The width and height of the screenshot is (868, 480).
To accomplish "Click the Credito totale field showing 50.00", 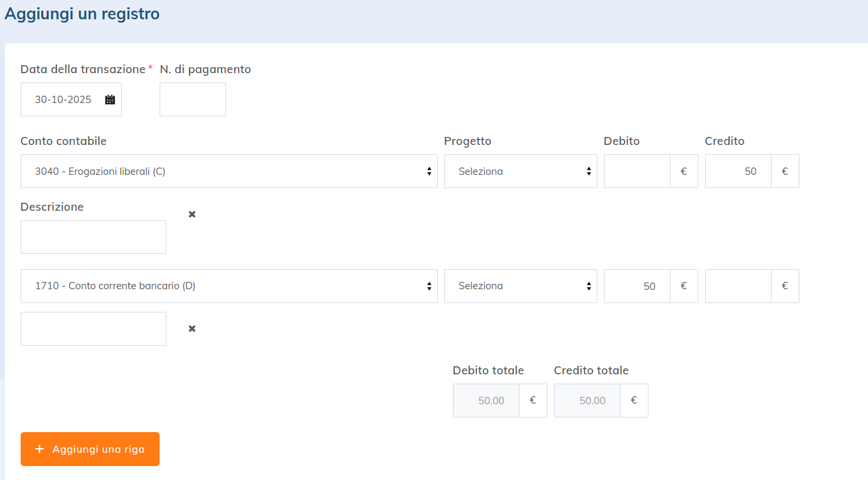I will tap(587, 400).
